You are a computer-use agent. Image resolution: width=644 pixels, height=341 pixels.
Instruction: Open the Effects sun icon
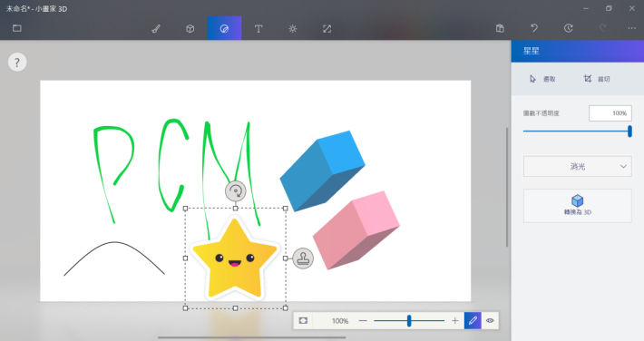[292, 28]
